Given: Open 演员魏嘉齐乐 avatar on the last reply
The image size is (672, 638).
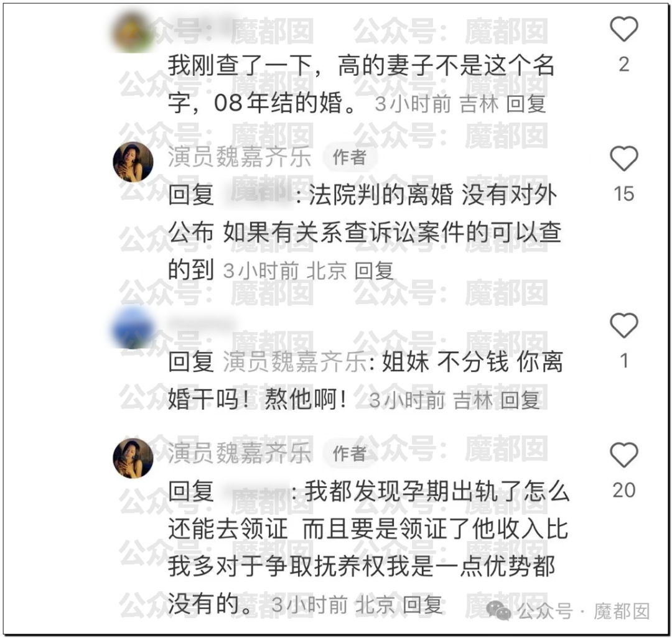Looking at the screenshot, I should point(133,458).
